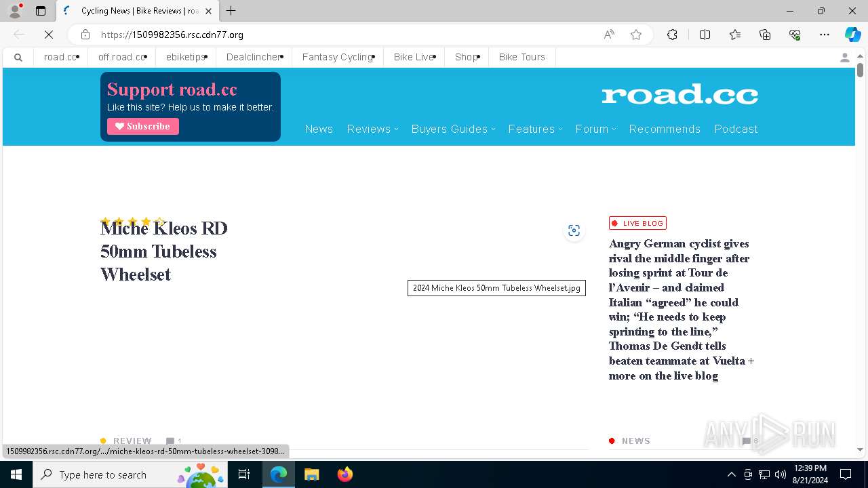Open Dealclincher network tab
Screen dimensions: 868x488
click(254, 58)
